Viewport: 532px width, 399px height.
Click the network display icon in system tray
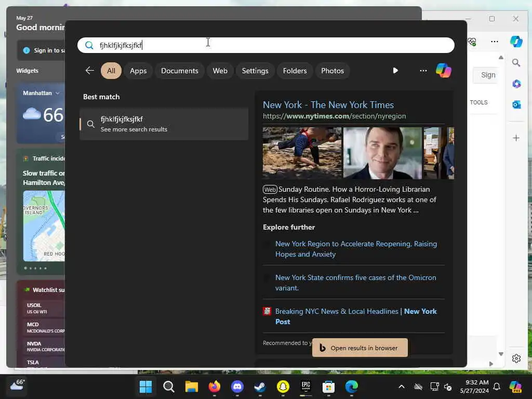434,387
